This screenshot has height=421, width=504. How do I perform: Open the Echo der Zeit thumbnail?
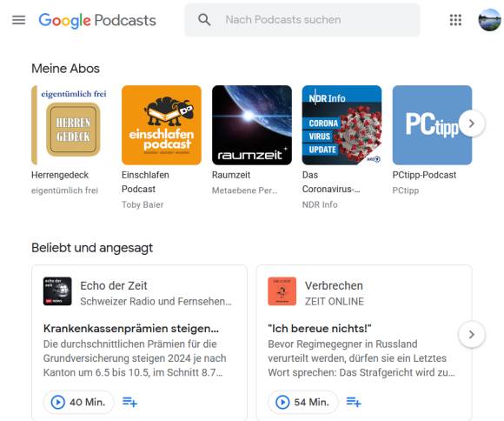(x=57, y=291)
